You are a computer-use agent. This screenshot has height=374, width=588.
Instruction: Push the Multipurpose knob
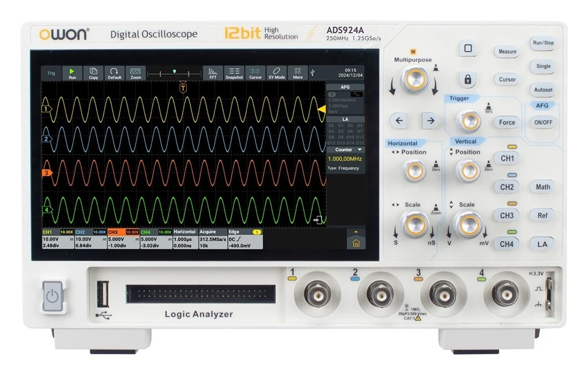click(x=415, y=79)
